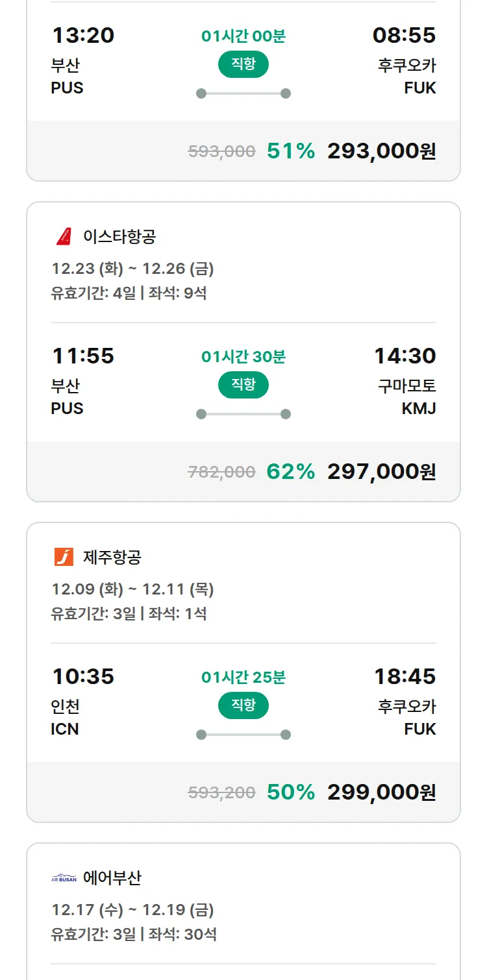The height and width of the screenshot is (980, 487).
Task: Click the Eastar Jet airline logo icon
Action: (x=64, y=236)
